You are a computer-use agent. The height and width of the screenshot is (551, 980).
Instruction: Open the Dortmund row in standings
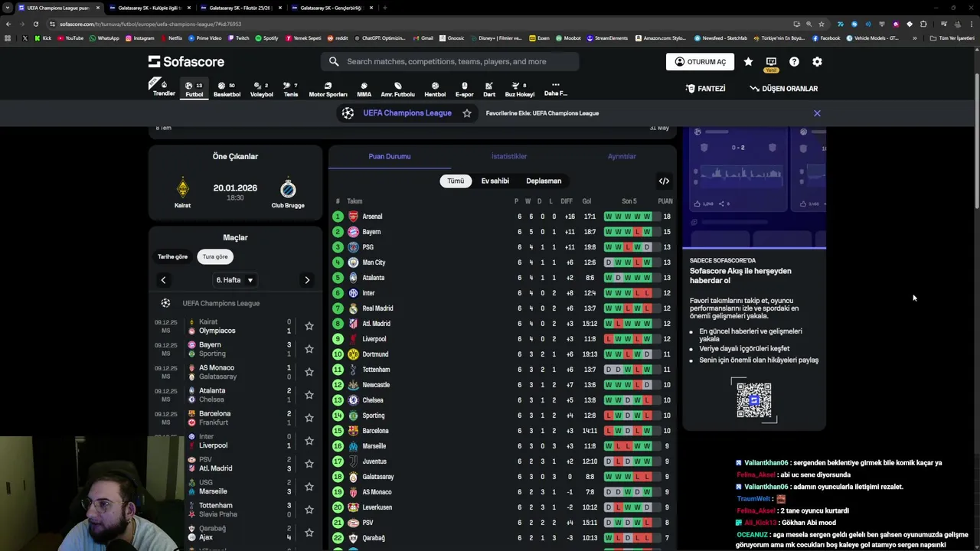[502, 354]
